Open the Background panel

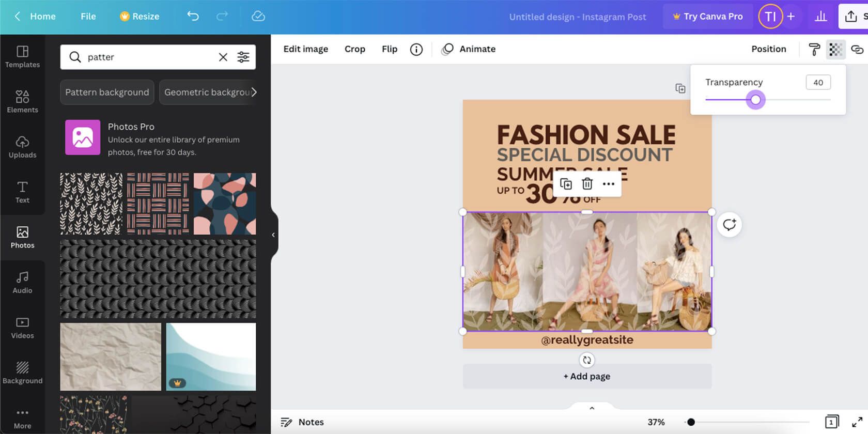22,373
